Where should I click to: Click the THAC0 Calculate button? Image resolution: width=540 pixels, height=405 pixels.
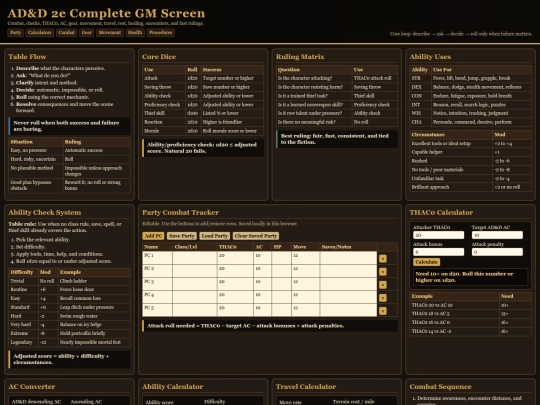click(x=426, y=262)
